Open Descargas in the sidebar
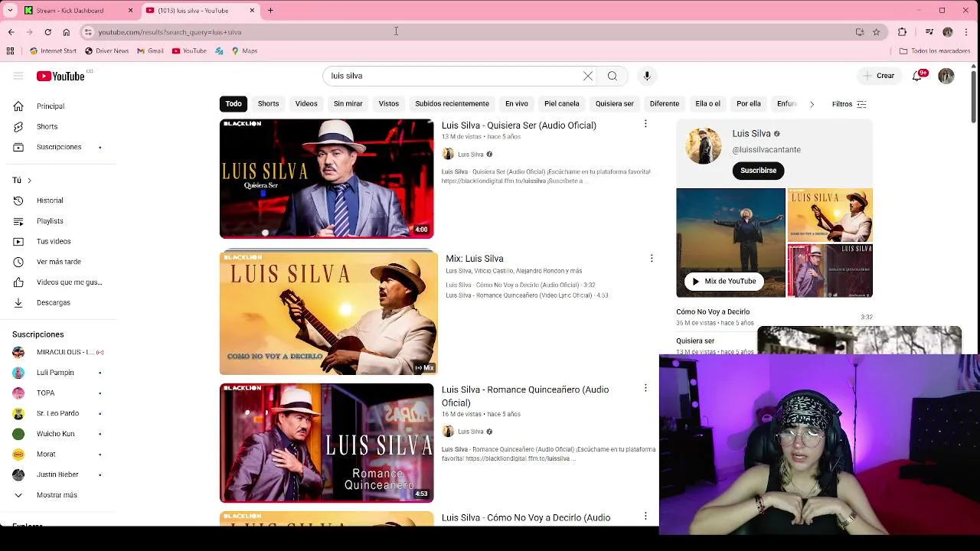The height and width of the screenshot is (551, 980). click(54, 302)
